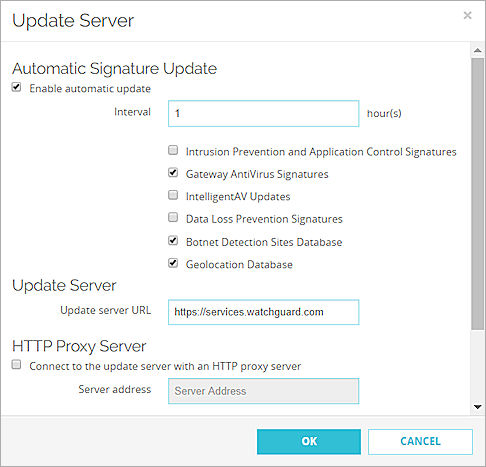
Task: Uncheck Gateway AntiVirus Signatures
Action: (x=173, y=173)
